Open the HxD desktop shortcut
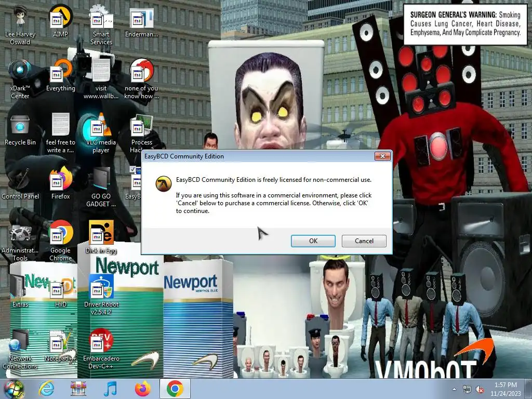Screen dimensions: 532x399 60,291
